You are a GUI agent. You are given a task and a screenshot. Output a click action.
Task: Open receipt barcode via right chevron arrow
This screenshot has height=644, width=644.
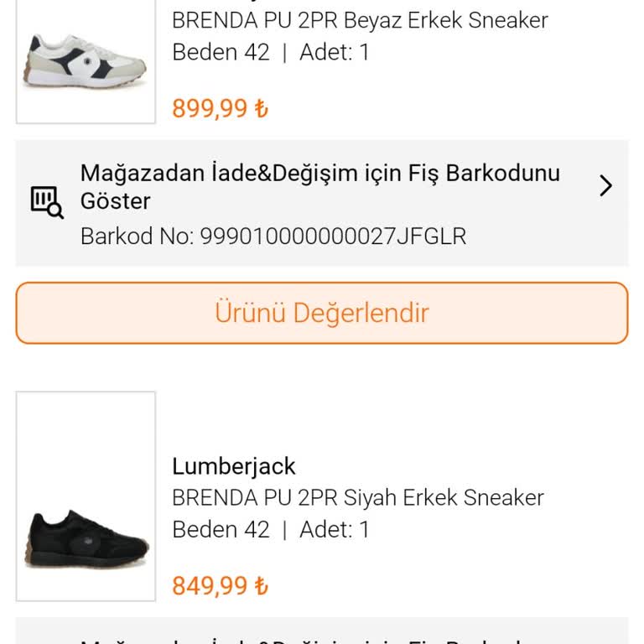[605, 186]
